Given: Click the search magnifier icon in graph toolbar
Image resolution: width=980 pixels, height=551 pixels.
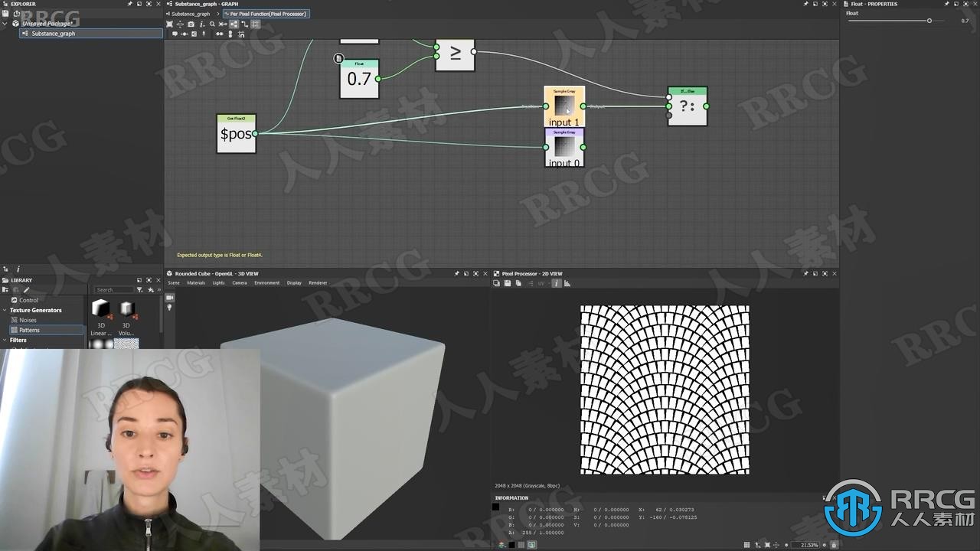Looking at the screenshot, I should point(212,24).
